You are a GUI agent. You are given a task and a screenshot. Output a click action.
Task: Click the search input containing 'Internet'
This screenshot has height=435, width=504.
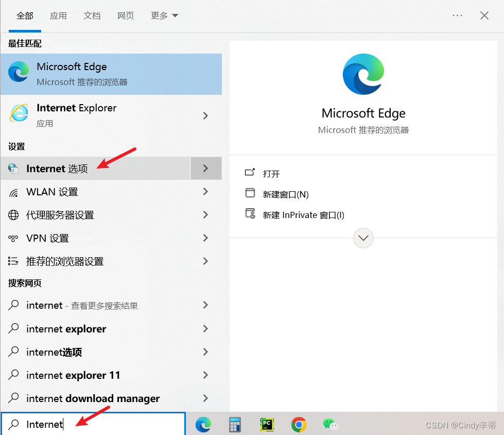point(93,424)
